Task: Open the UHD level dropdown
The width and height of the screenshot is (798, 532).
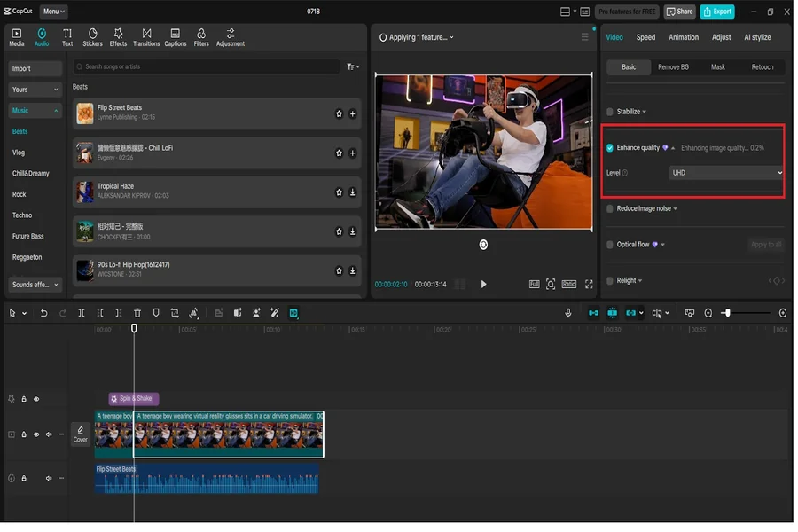Action: point(726,173)
